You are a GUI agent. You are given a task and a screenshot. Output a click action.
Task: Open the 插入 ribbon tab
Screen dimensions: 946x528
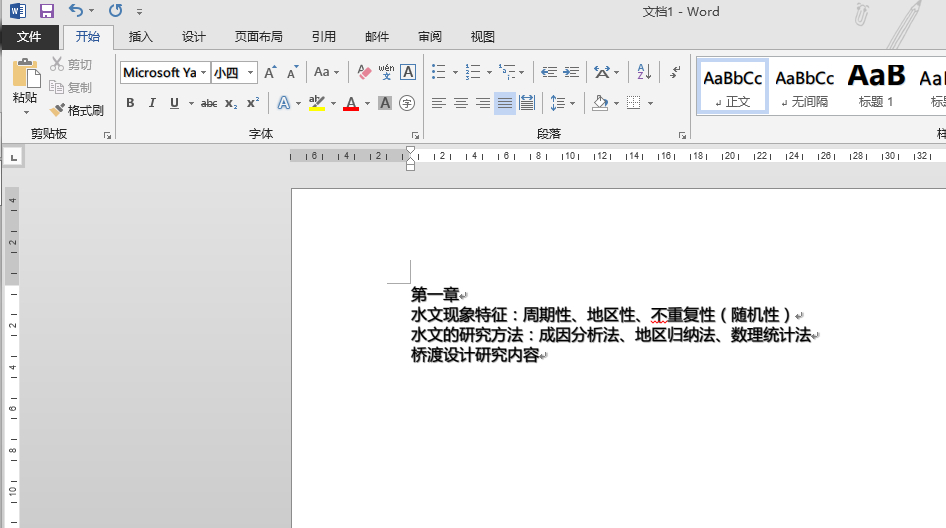click(141, 37)
